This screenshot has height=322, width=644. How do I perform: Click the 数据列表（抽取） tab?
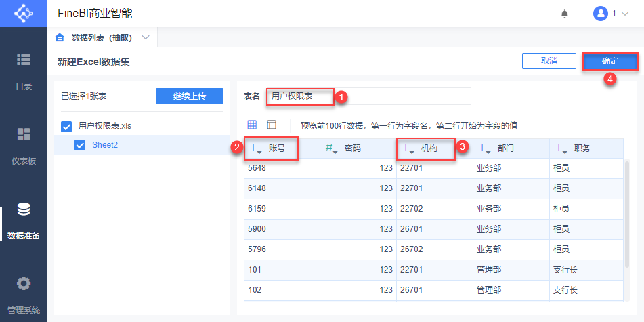pos(102,38)
